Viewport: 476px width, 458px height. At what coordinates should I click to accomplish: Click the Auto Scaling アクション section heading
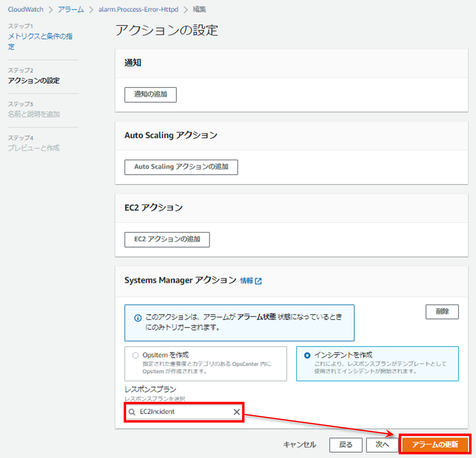[171, 135]
